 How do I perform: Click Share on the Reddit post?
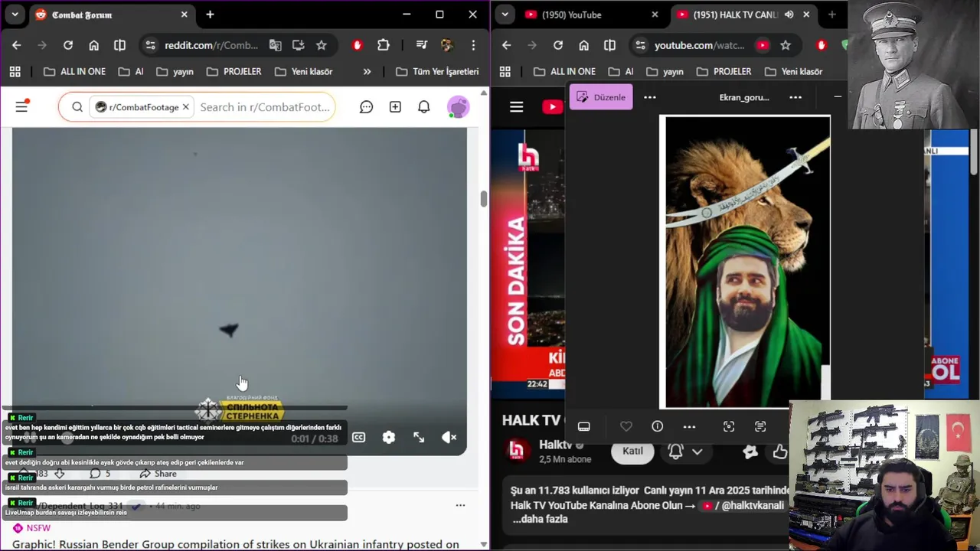[x=158, y=474]
